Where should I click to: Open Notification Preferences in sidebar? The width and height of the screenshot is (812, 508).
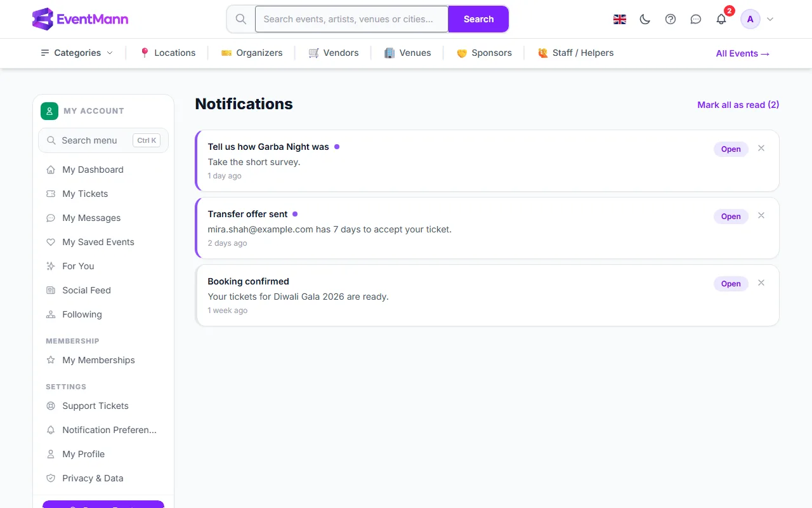[x=103, y=430]
